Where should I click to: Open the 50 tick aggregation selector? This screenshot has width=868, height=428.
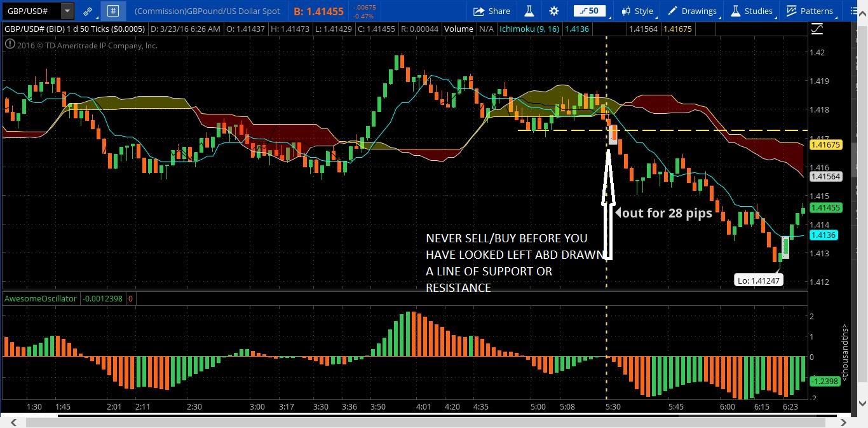coord(589,11)
